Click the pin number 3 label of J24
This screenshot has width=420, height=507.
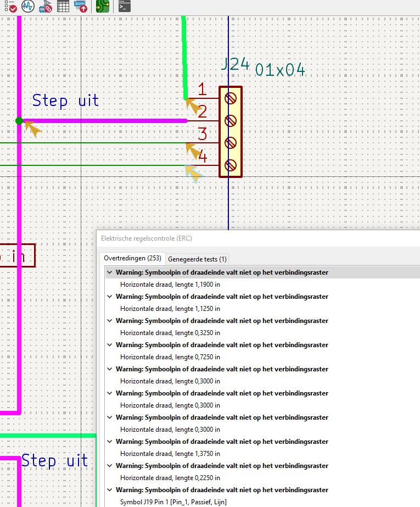pos(202,134)
